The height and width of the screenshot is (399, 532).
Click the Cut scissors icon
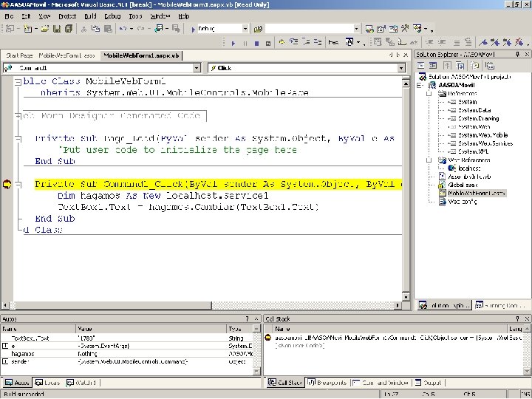[83, 29]
